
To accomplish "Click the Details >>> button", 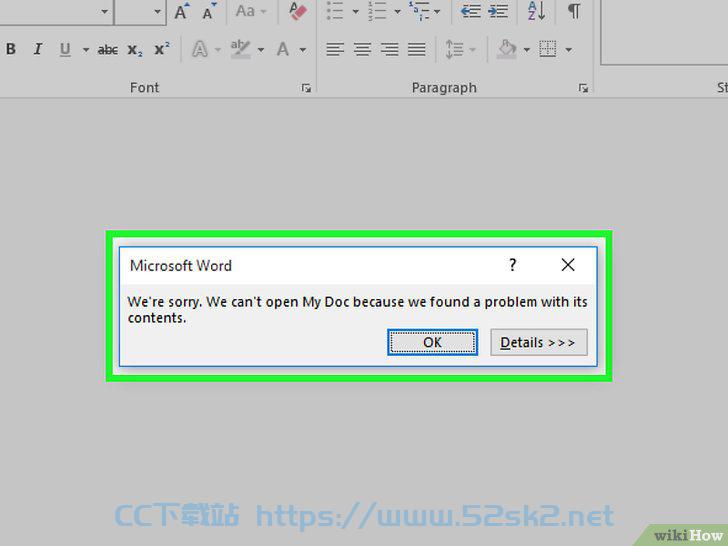I will click(539, 343).
